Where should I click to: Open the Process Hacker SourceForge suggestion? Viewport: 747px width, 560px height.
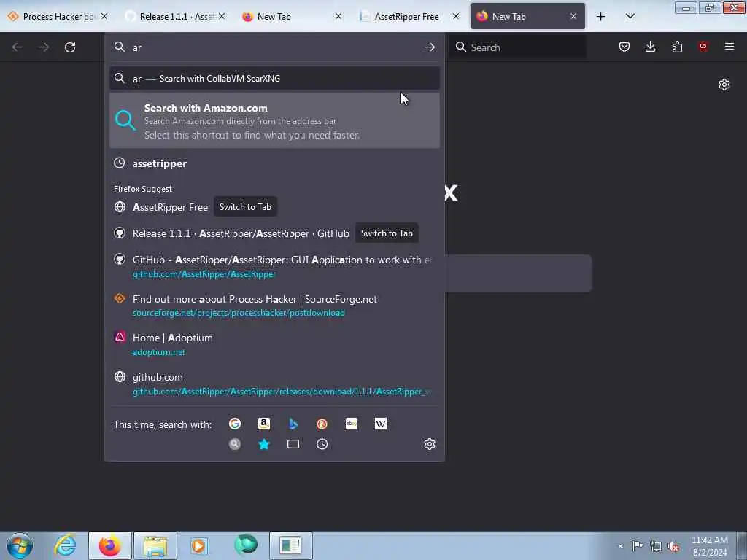coord(274,306)
